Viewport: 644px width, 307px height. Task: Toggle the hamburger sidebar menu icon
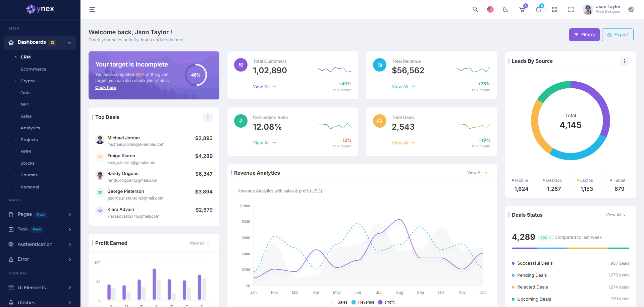pos(93,9)
